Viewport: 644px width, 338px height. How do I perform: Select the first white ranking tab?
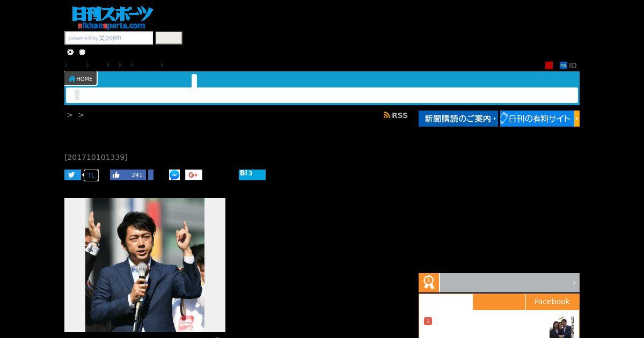point(446,302)
